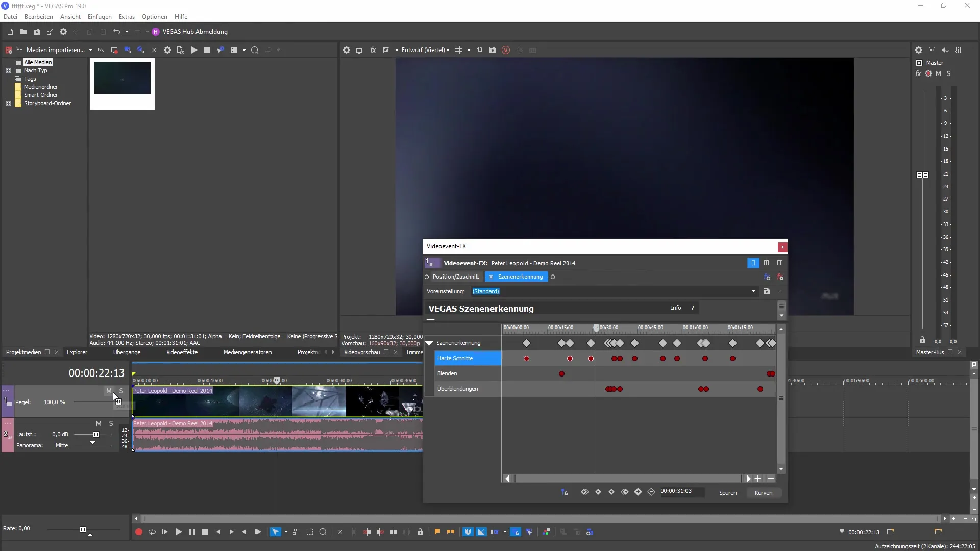Open the Einfügen menu
Viewport: 980px width, 551px height.
(100, 17)
